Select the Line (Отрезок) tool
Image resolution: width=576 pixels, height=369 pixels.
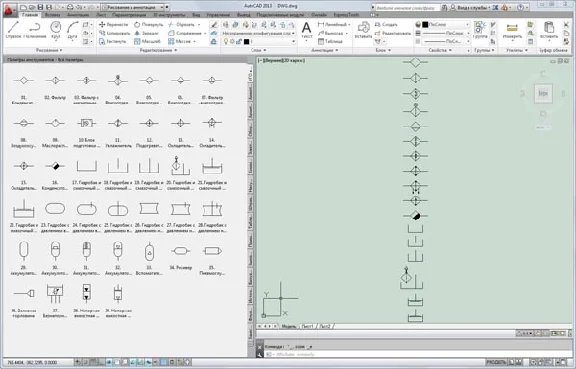coord(14,30)
